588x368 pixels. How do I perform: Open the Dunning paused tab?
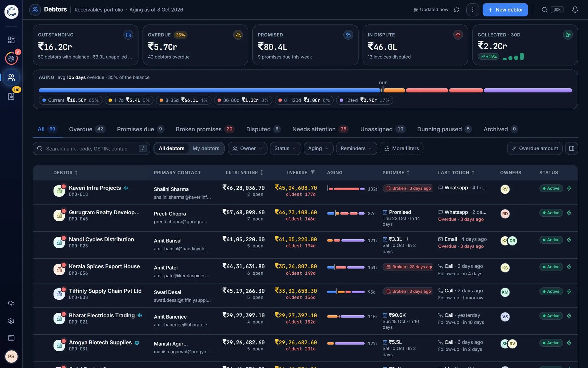click(x=444, y=129)
